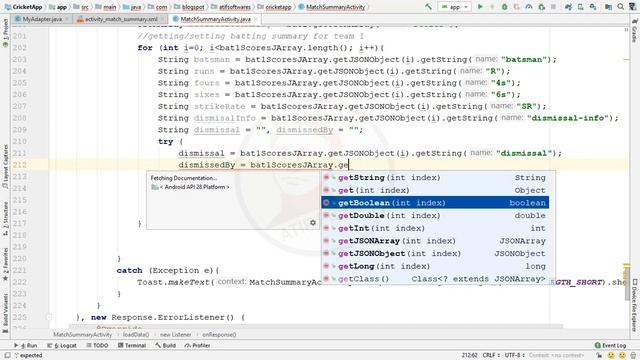Click the Context status bar selector
This screenshot has height=360, width=640.
pyautogui.click(x=556, y=356)
